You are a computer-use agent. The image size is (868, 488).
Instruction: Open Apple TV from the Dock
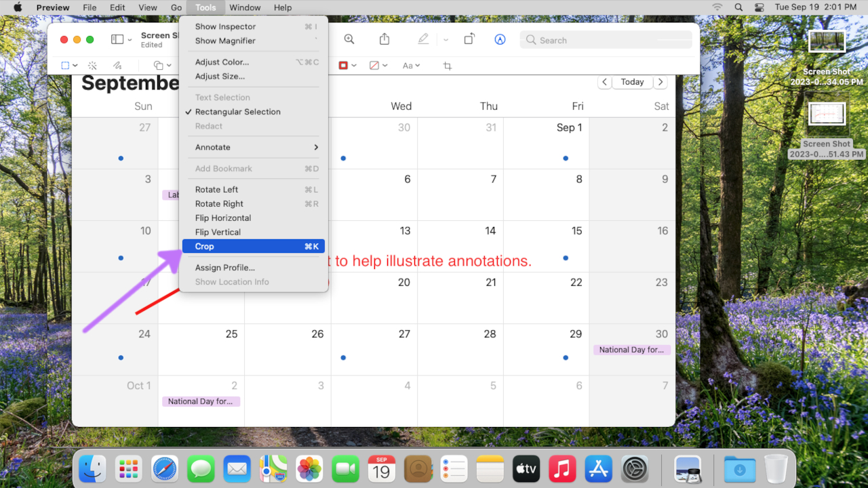(526, 468)
